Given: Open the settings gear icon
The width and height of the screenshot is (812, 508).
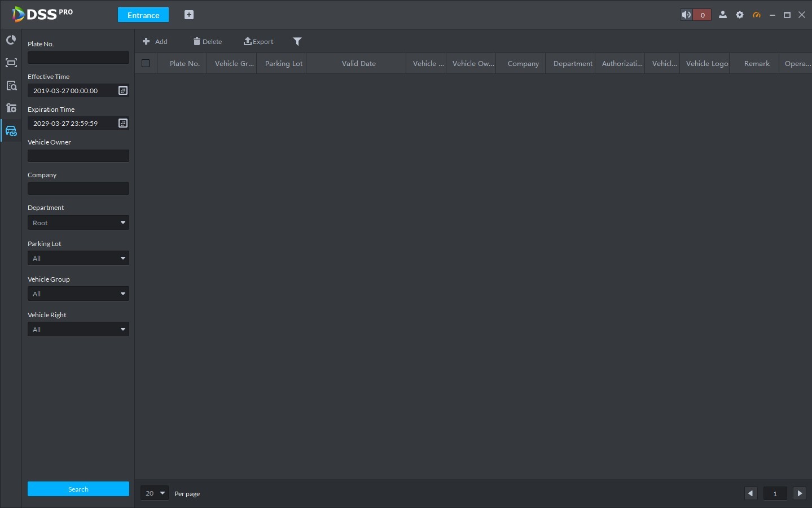Looking at the screenshot, I should [740, 15].
